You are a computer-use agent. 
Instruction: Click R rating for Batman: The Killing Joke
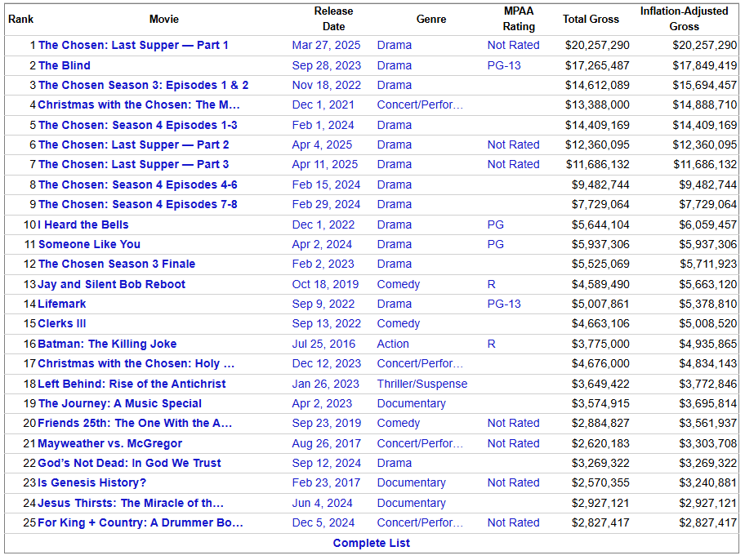(x=491, y=344)
